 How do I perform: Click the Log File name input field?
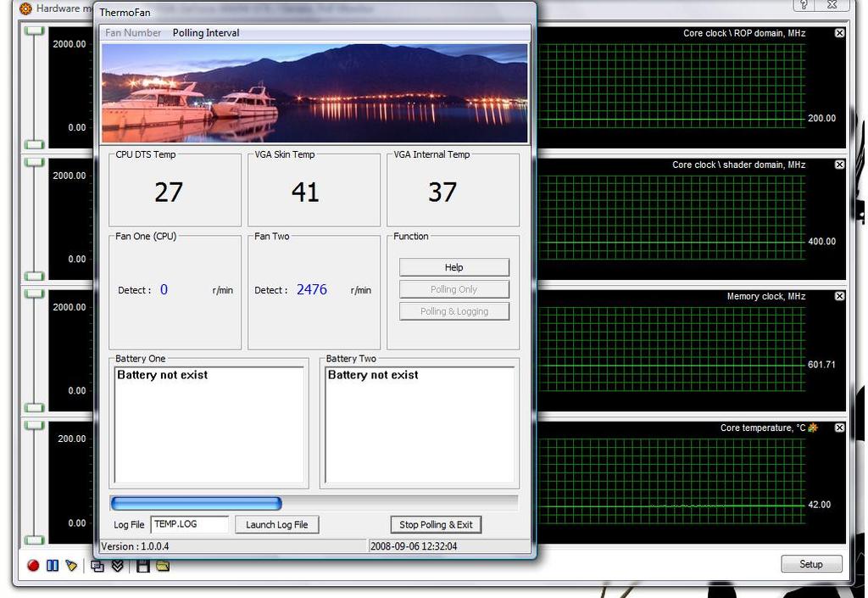(189, 524)
